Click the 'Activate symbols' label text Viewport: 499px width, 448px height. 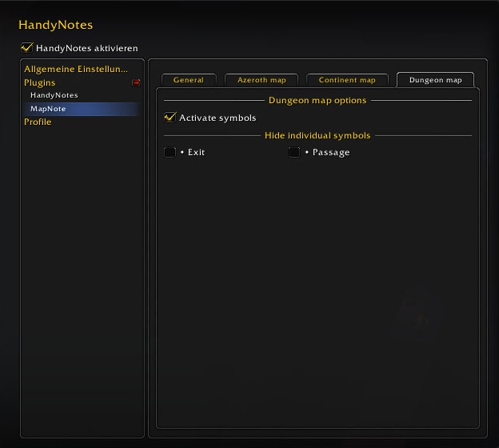click(218, 118)
